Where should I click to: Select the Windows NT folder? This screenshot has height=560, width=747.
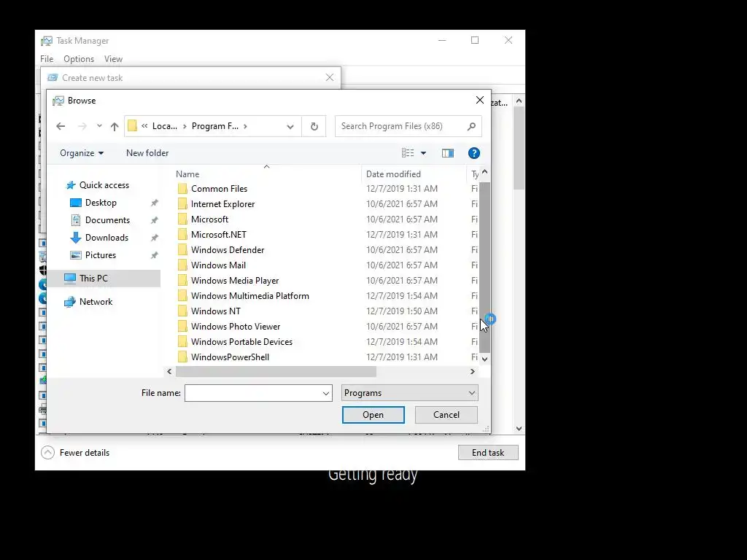coord(215,311)
